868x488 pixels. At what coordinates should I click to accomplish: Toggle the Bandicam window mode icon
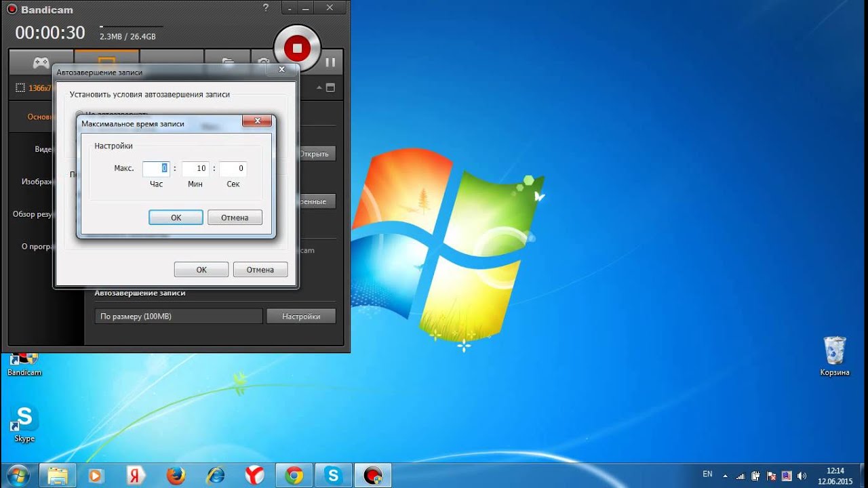point(330,87)
